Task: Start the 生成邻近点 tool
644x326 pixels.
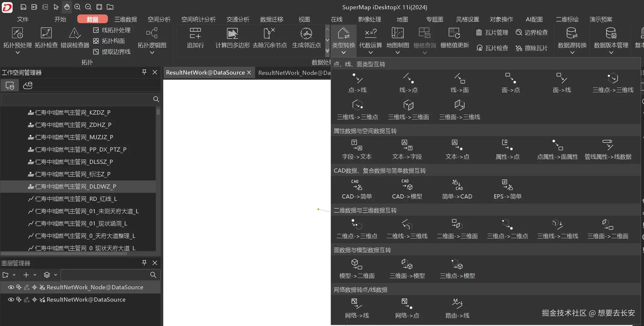Action: (x=306, y=37)
